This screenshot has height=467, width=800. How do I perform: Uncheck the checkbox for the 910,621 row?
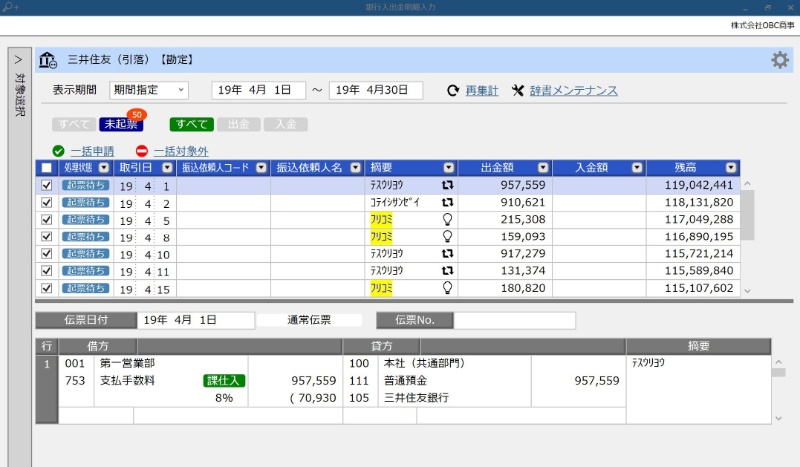click(46, 203)
